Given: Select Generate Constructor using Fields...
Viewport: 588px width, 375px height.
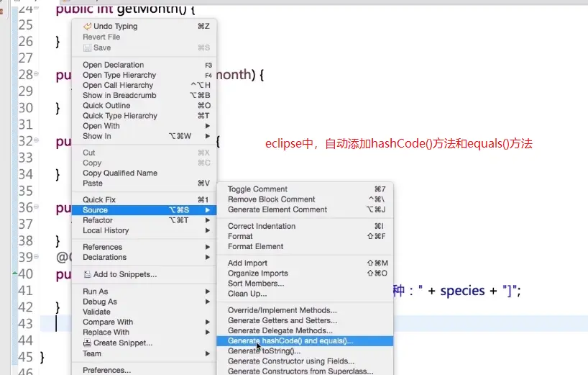Looking at the screenshot, I should (305, 361).
